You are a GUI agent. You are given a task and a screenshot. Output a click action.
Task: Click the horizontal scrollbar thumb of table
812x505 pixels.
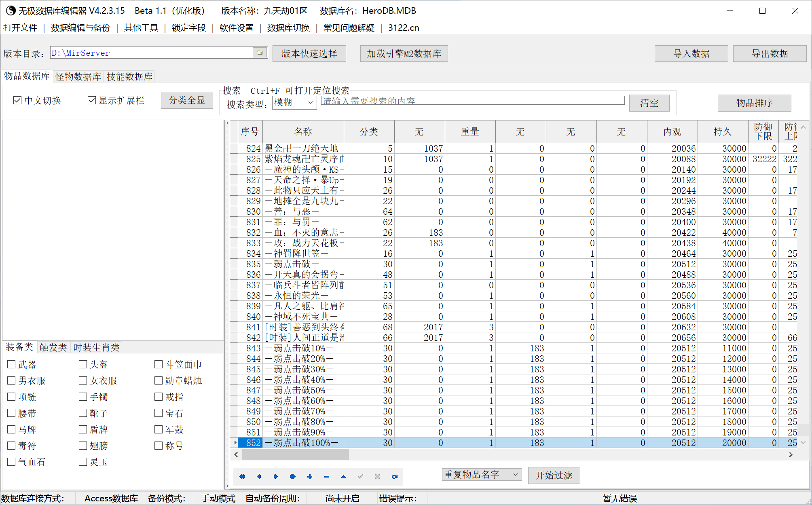pos(295,454)
